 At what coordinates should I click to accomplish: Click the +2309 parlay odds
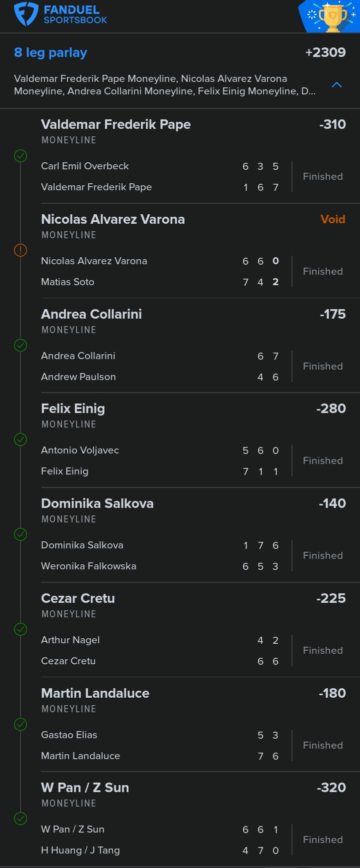click(x=325, y=52)
